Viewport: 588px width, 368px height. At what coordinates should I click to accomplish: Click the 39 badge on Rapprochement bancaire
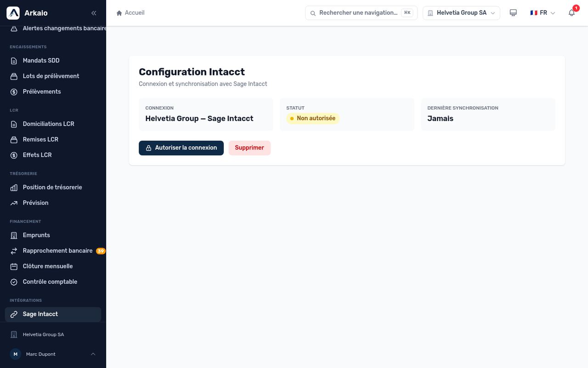point(101,251)
